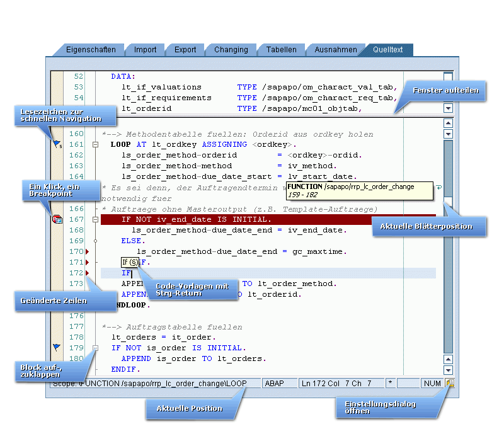This screenshot has width=504, height=441.
Task: Click the split window handle at top right
Action: (448, 76)
